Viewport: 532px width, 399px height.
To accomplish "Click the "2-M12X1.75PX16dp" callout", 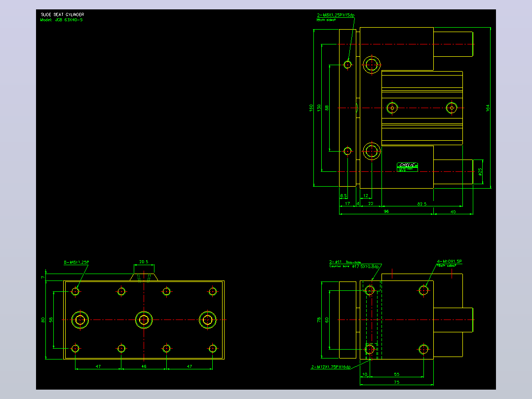I will (331, 367).
